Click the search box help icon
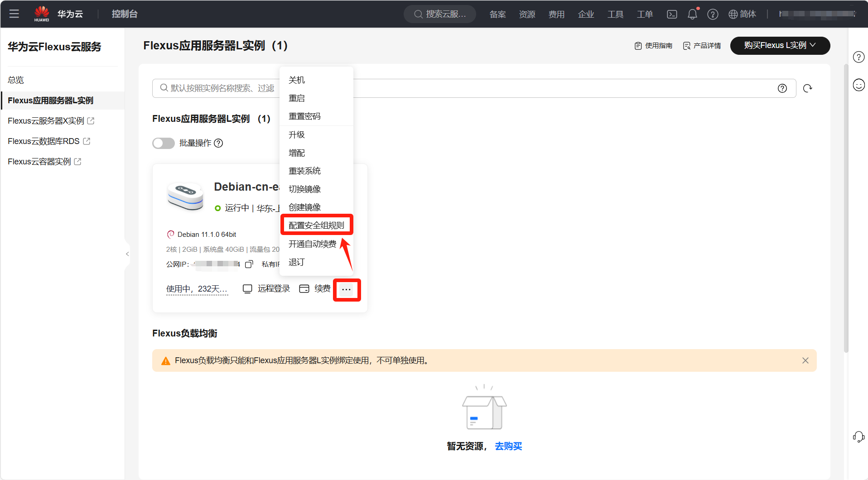Viewport: 868px width, 480px height. point(782,88)
